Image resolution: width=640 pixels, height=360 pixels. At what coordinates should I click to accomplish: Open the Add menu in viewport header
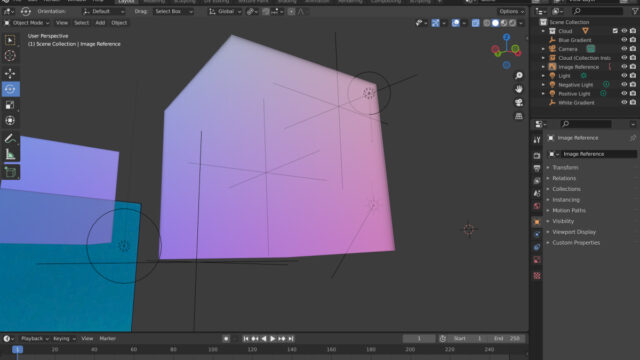[100, 23]
